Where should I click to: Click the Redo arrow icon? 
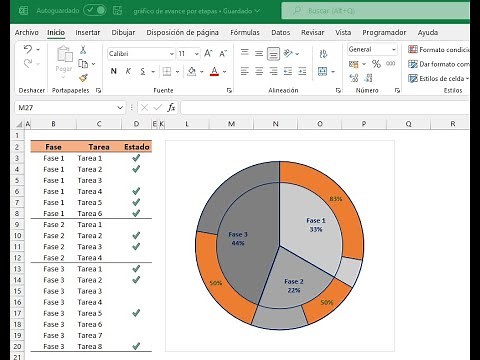click(28, 63)
